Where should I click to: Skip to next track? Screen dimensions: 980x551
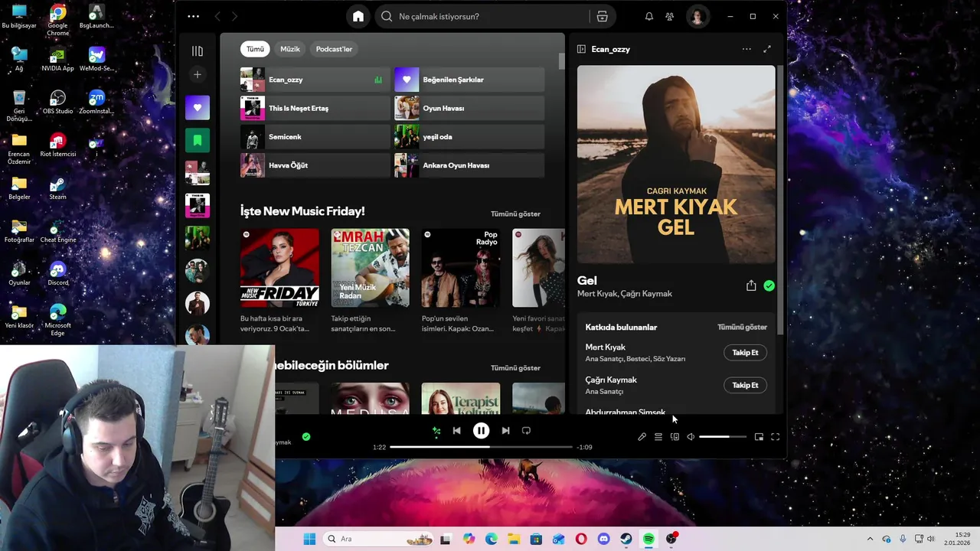click(505, 431)
